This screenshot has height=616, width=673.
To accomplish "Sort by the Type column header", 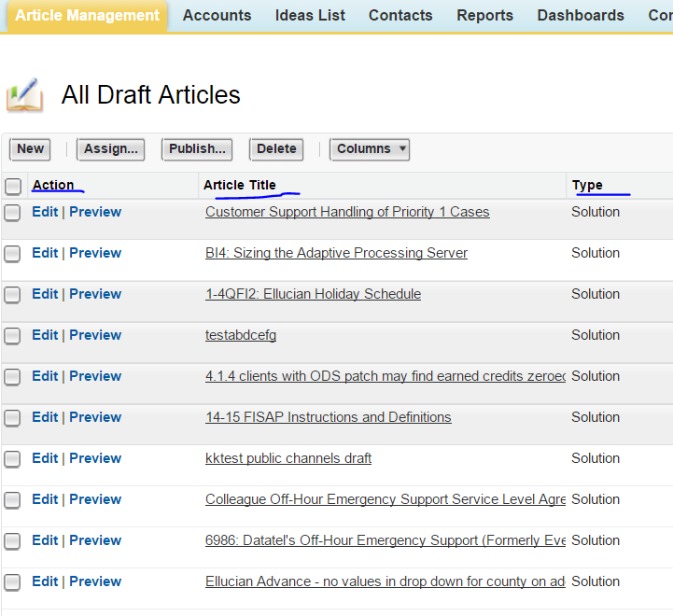I will pyautogui.click(x=587, y=185).
